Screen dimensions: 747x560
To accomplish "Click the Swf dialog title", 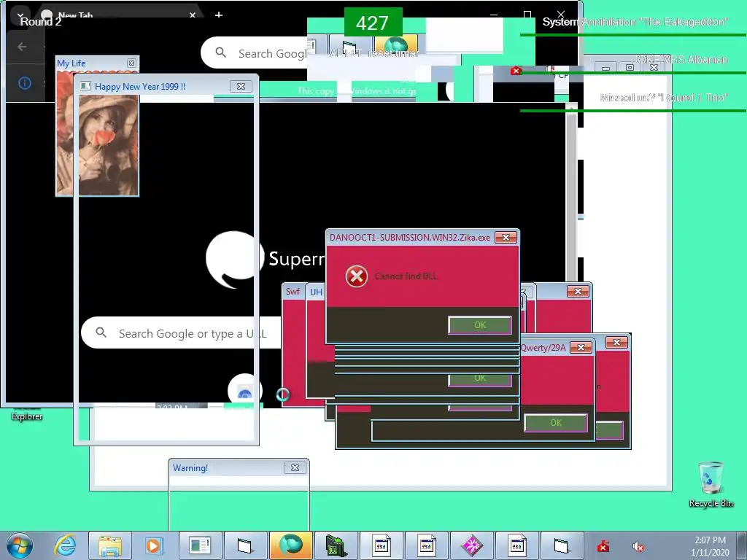I will 293,292.
